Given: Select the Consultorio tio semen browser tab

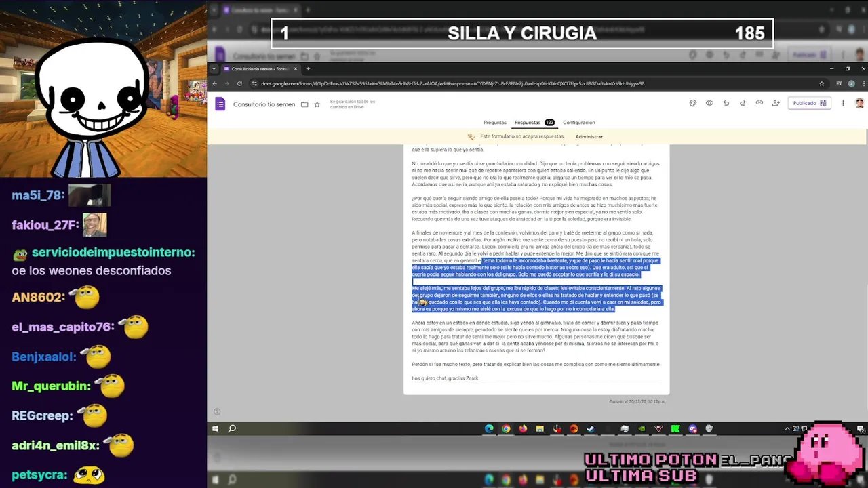Looking at the screenshot, I should (260, 68).
